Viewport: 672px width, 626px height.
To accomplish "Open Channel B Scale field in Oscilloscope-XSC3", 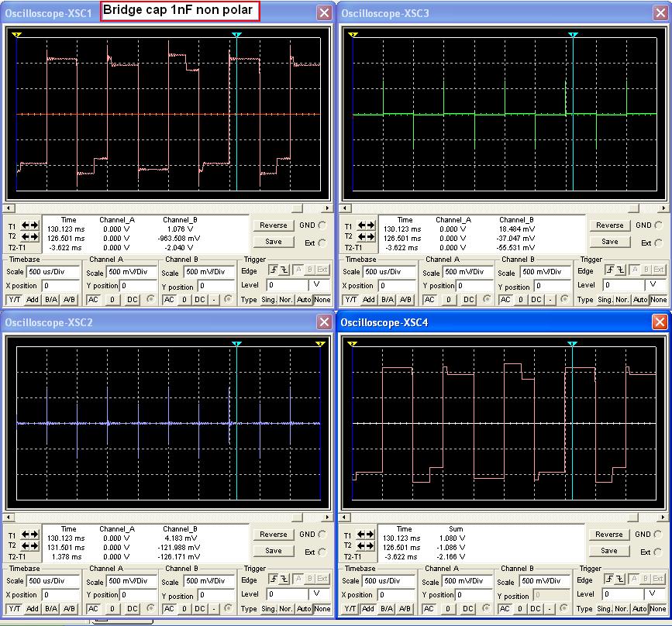I will pyautogui.click(x=546, y=272).
